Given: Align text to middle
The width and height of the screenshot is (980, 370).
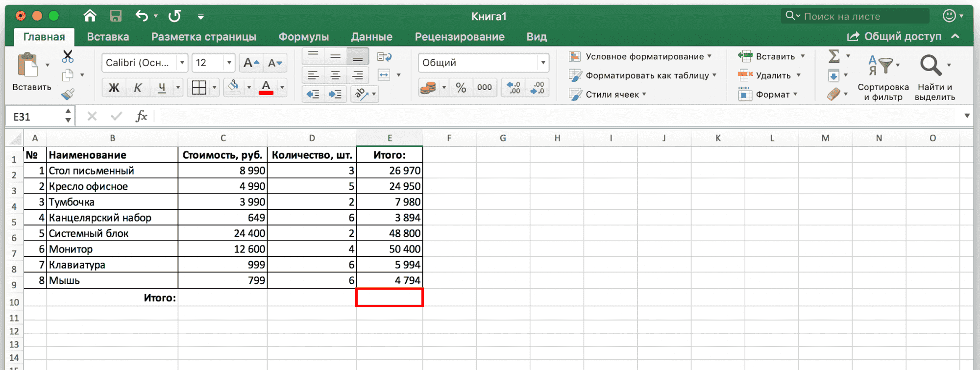Looking at the screenshot, I should 336,56.
